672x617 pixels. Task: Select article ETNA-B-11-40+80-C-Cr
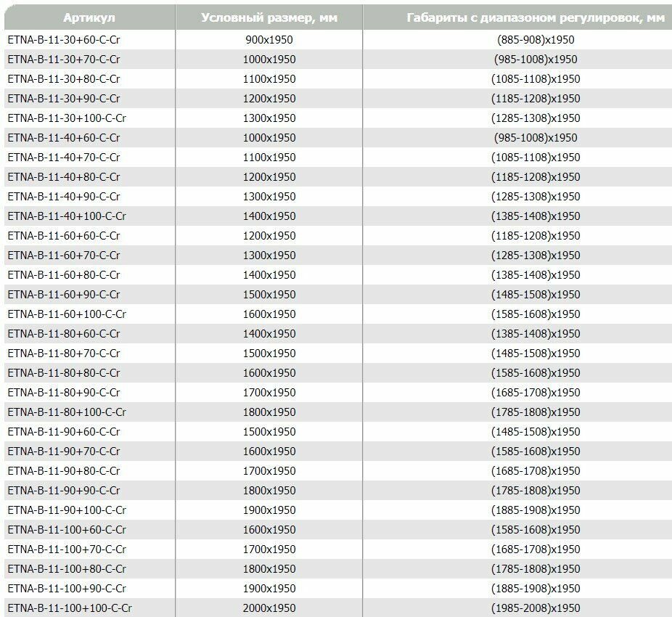(x=64, y=177)
